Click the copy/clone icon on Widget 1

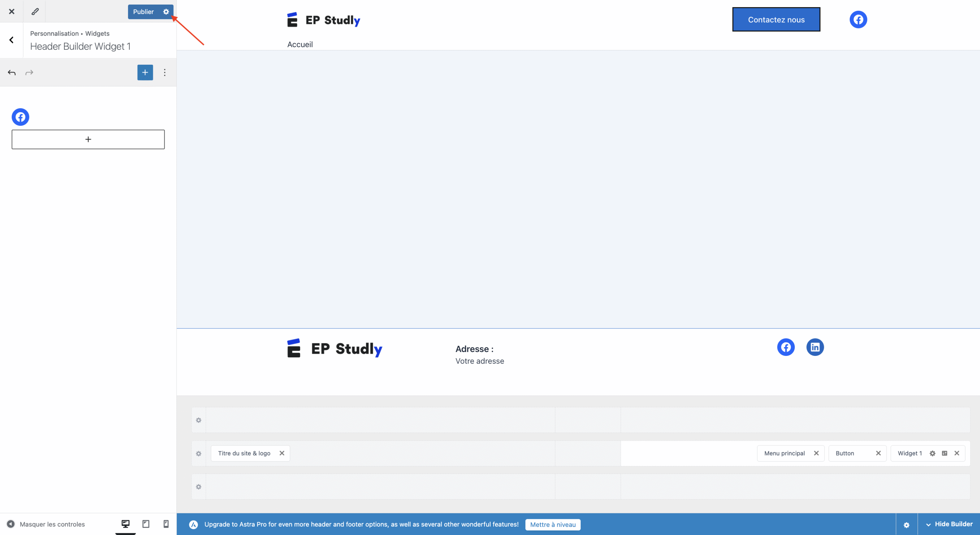[x=944, y=453]
